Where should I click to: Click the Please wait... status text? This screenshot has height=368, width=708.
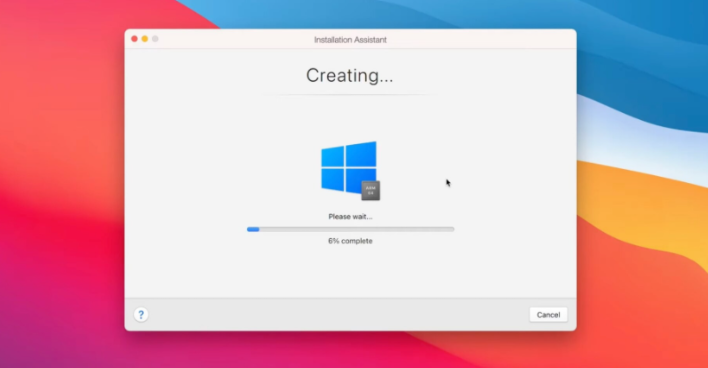[350, 217]
